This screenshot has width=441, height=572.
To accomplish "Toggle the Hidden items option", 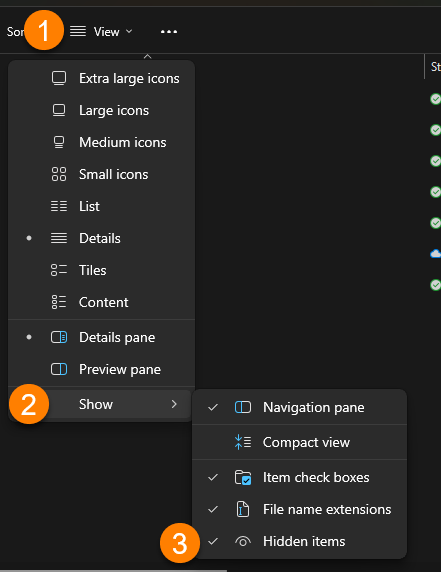I will pyautogui.click(x=299, y=541).
